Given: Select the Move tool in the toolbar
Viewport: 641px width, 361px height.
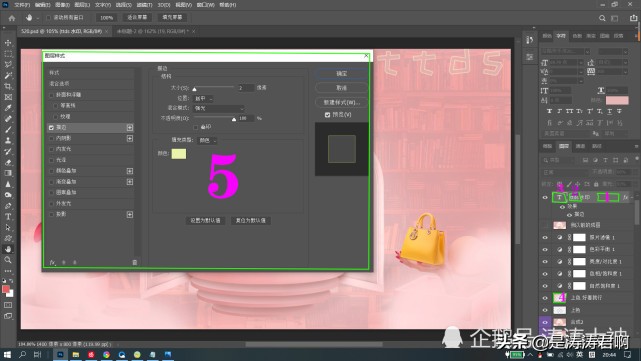Looking at the screenshot, I should click(8, 43).
